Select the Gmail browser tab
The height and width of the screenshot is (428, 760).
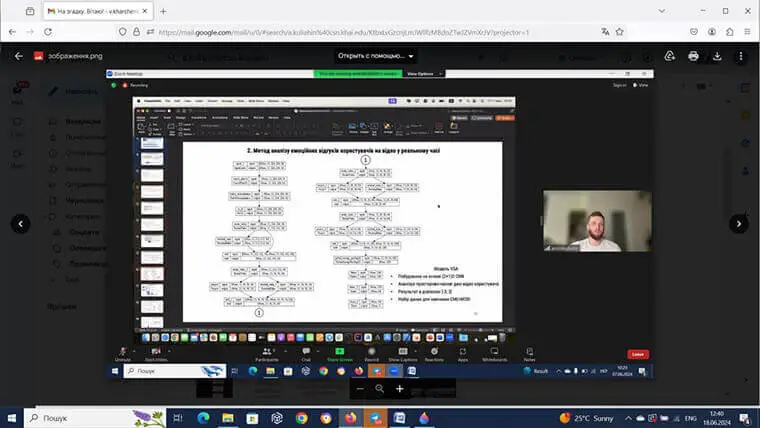click(x=95, y=11)
